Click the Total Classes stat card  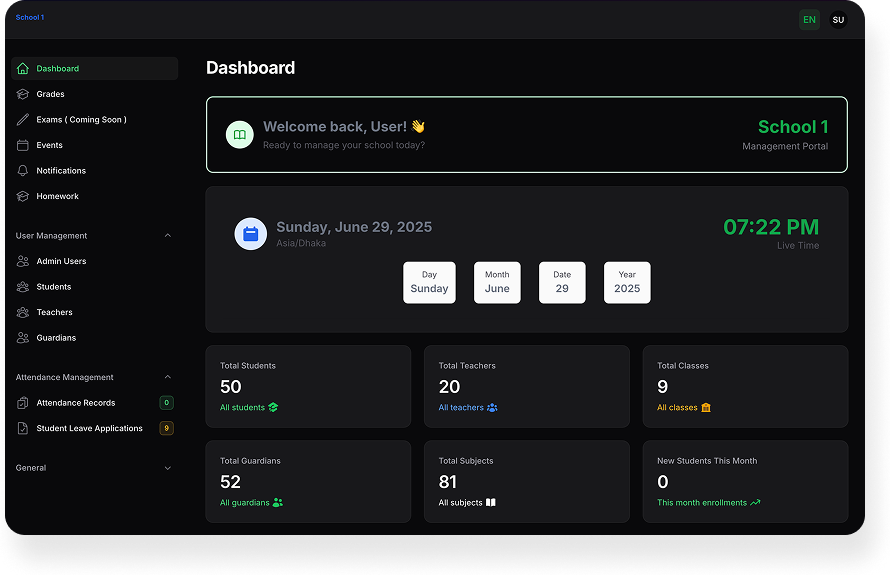745,386
